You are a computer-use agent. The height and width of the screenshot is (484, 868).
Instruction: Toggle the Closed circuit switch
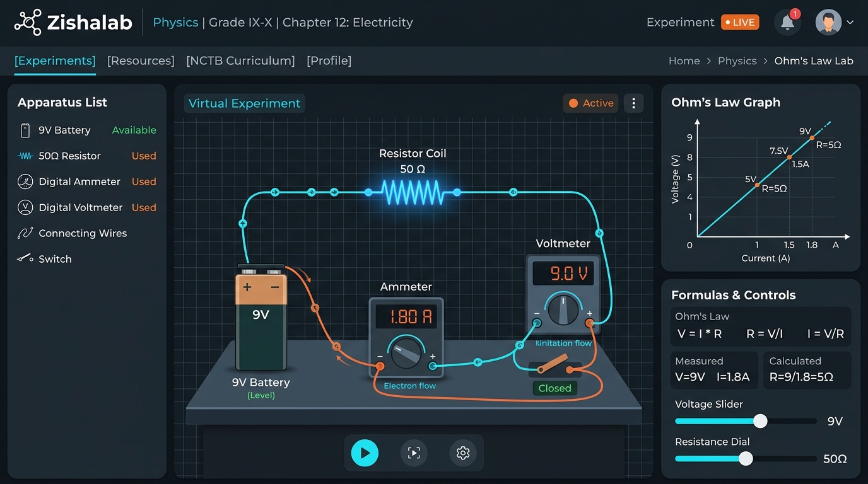click(x=554, y=366)
